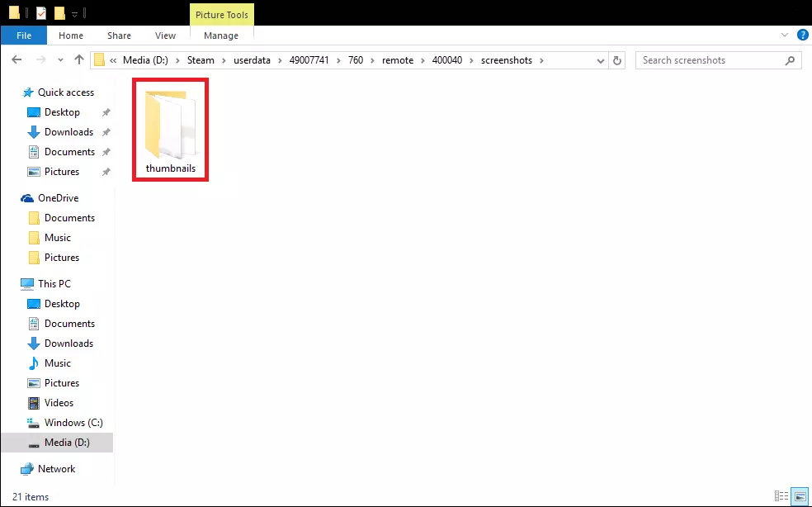Screen dimensions: 812x507
Task: Click userdata in the address path
Action: coord(252,60)
